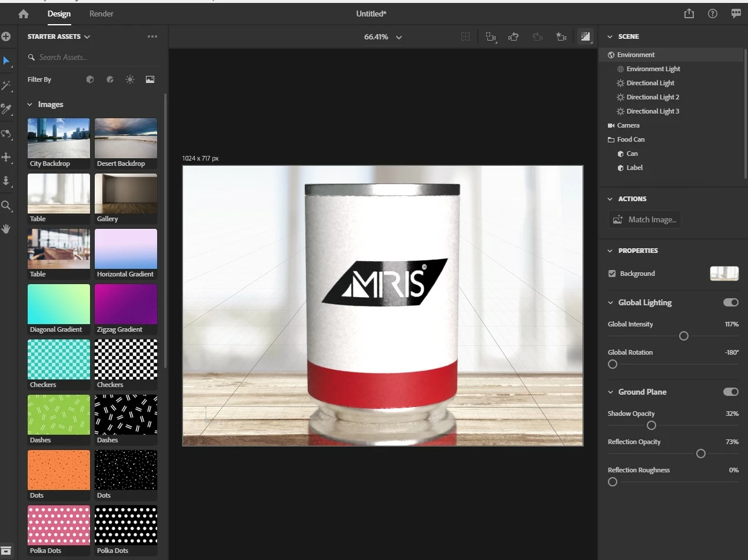Filter assets by Materials icon
The height and width of the screenshot is (560, 748).
point(110,79)
